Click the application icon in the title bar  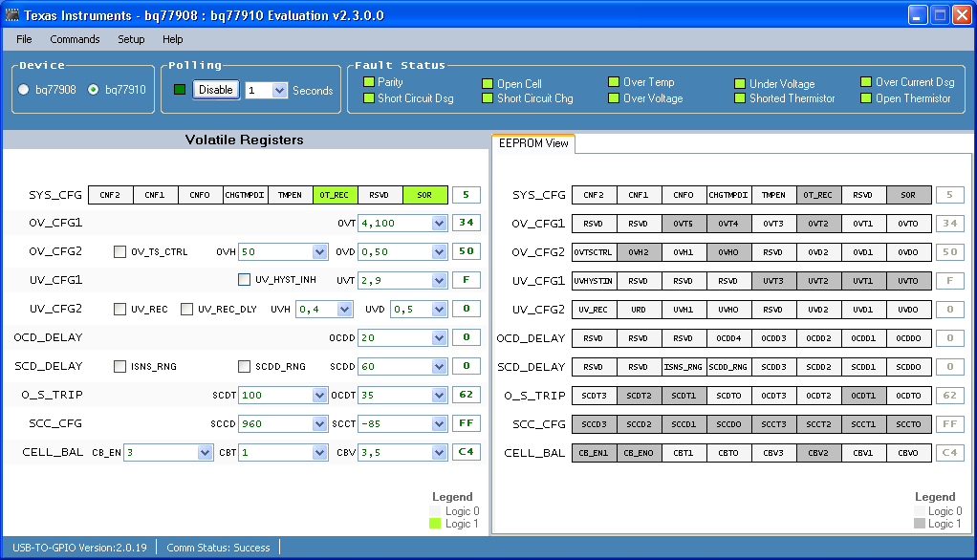click(11, 15)
